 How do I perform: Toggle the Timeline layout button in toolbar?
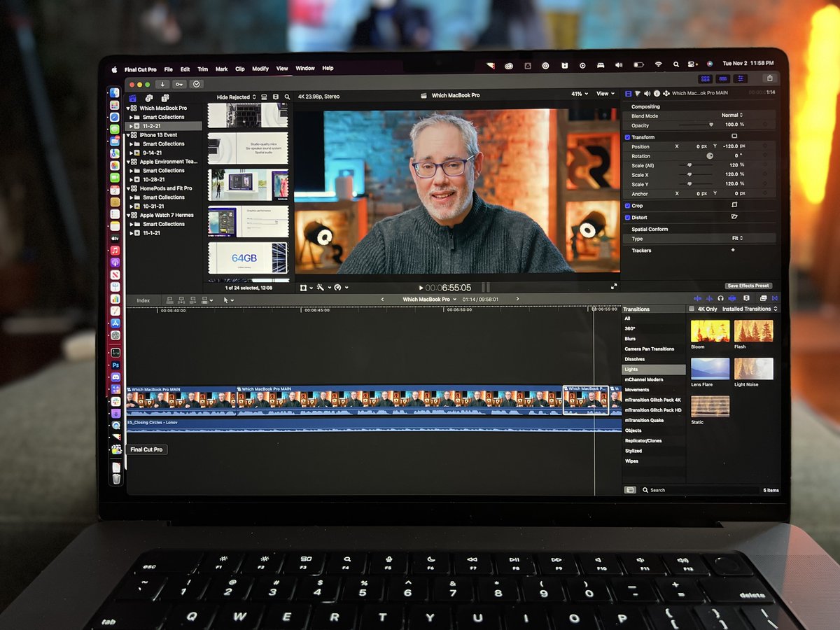[723, 79]
